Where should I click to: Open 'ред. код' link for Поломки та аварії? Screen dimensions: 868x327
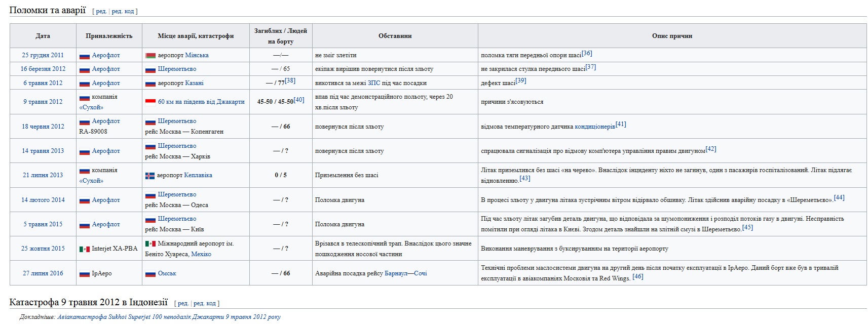pyautogui.click(x=123, y=11)
